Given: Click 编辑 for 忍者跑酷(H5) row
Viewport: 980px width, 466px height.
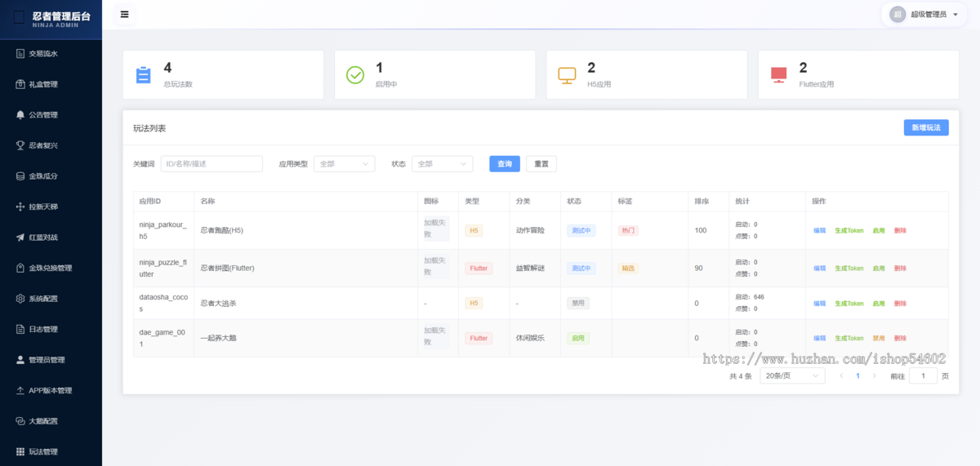Looking at the screenshot, I should coord(819,230).
